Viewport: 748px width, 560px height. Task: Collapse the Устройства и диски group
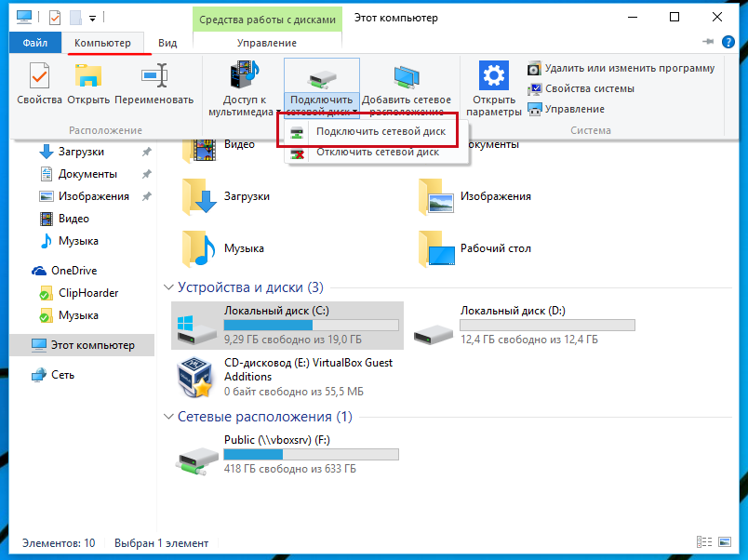coord(168,287)
